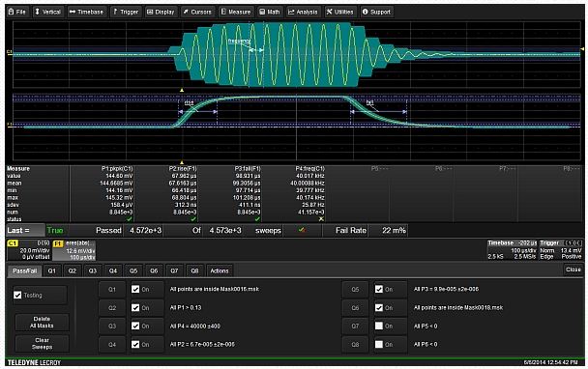Open the File menu
Image resolution: width=588 pixels, height=369 pixels.
[x=17, y=12]
